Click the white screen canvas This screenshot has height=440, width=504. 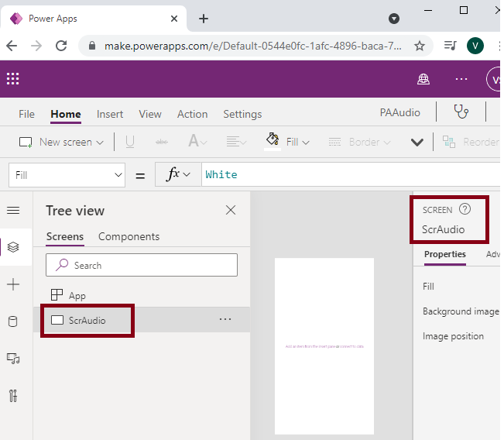[x=324, y=346]
